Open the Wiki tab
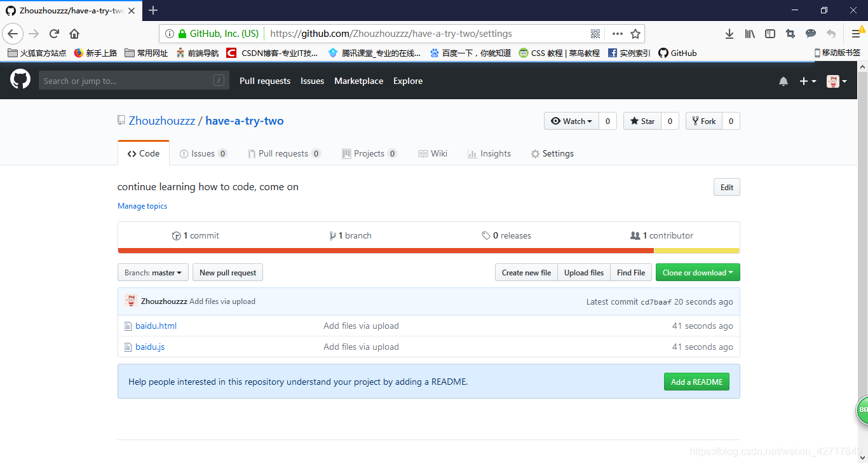This screenshot has height=463, width=868. [x=433, y=153]
